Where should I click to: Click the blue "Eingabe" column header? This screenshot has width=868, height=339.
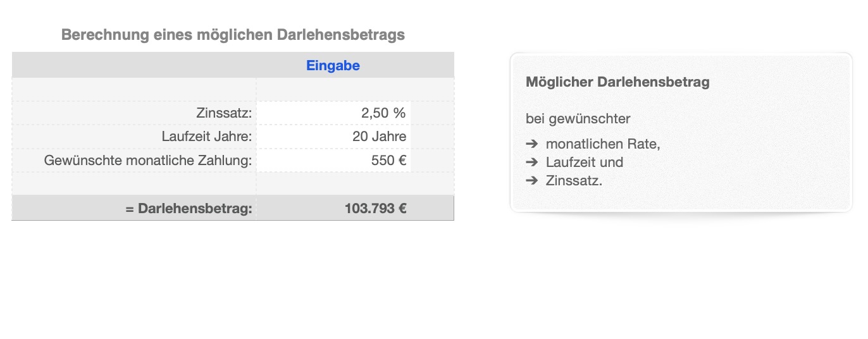[333, 66]
